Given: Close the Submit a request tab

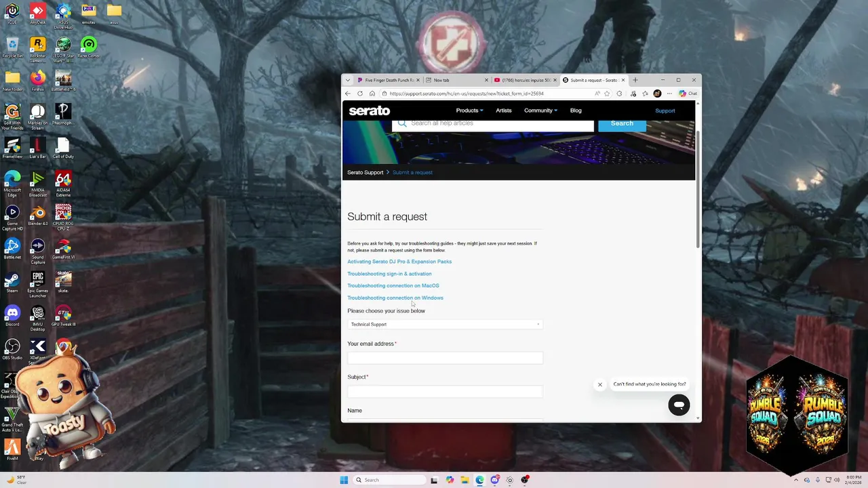Looking at the screenshot, I should 623,80.
